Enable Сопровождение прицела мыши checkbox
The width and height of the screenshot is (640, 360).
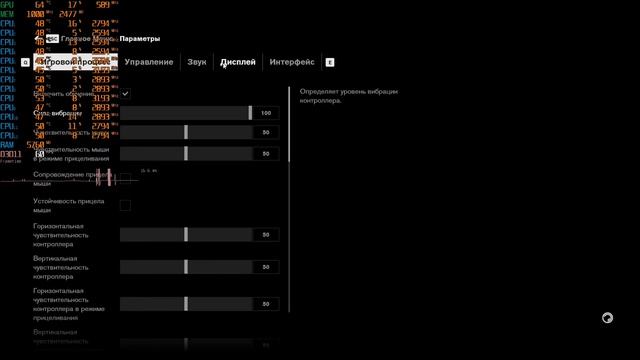click(125, 178)
